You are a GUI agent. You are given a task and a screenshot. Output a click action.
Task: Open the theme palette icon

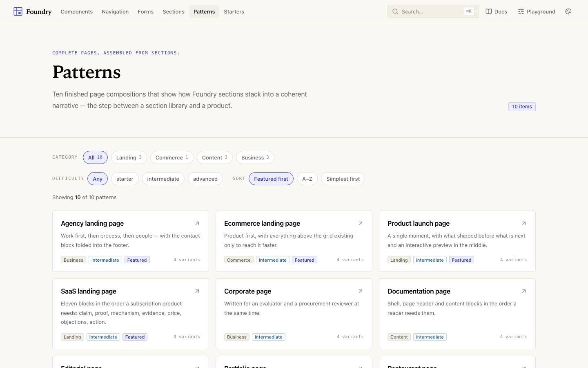[x=568, y=11]
